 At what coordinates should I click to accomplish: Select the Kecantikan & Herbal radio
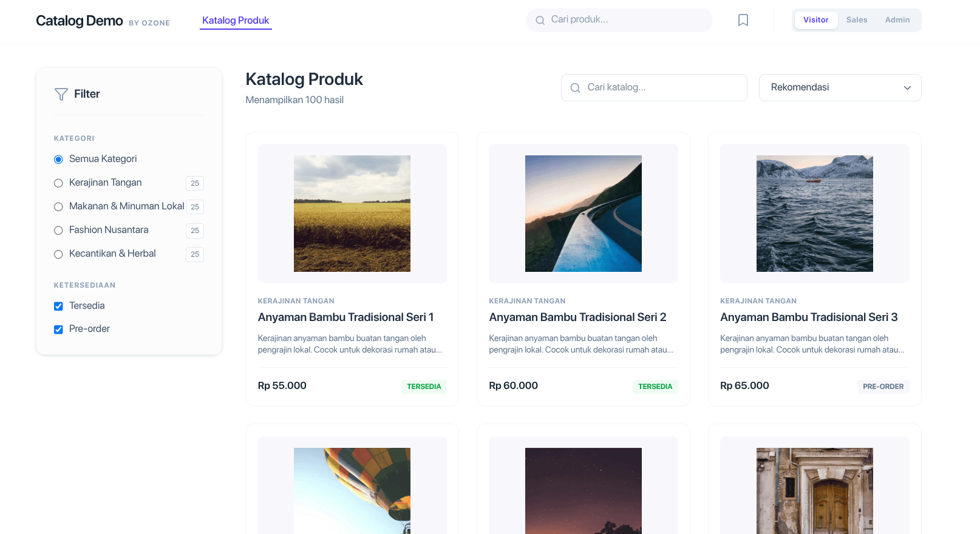click(58, 254)
